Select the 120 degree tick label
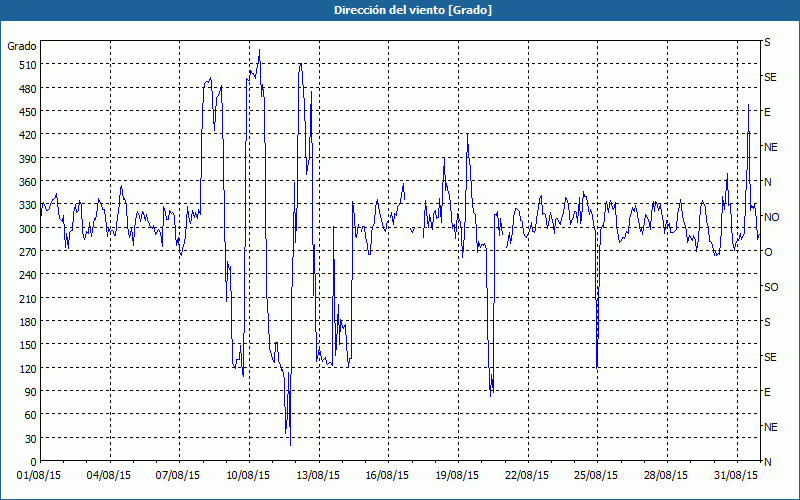 (28, 368)
